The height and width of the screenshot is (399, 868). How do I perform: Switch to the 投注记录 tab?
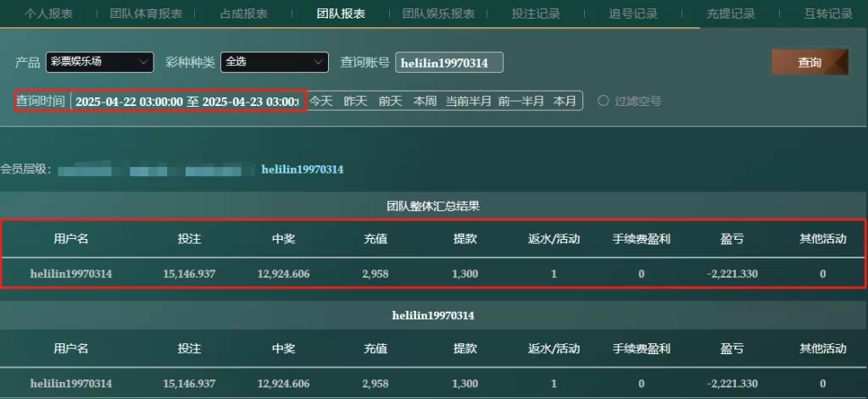click(536, 14)
